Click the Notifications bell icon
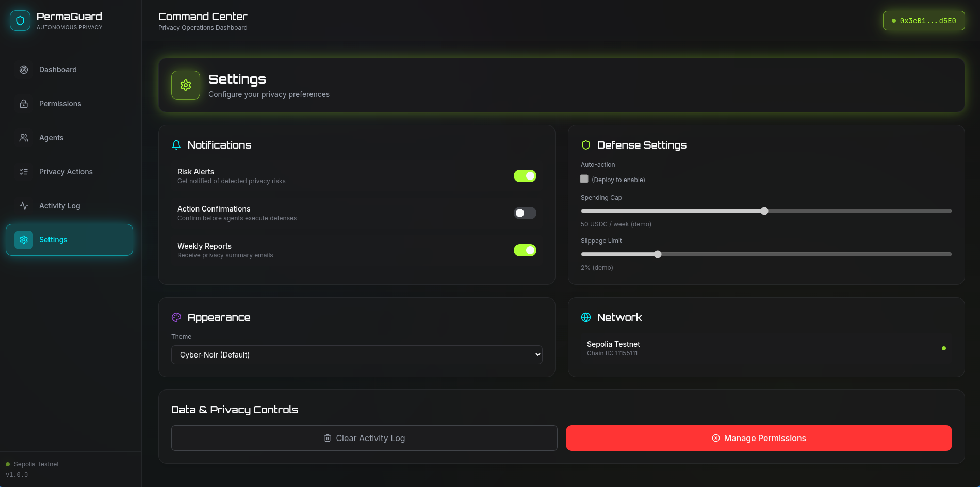 tap(176, 145)
